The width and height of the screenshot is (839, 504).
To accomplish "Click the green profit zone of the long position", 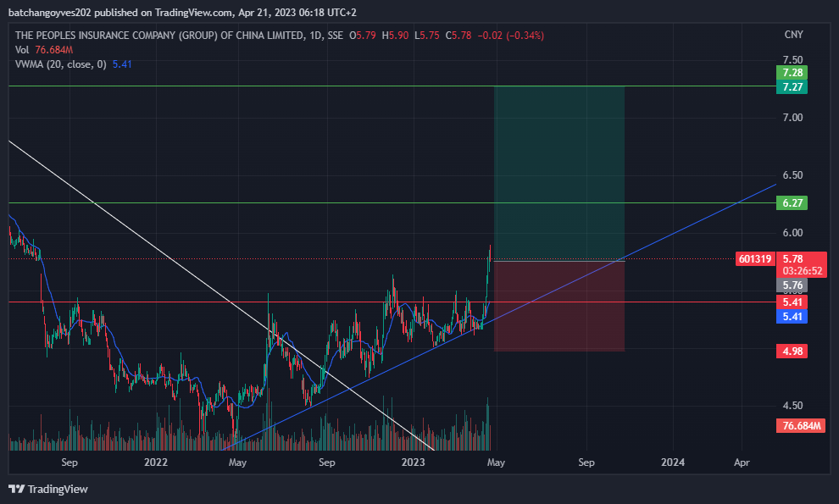I will click(x=559, y=173).
